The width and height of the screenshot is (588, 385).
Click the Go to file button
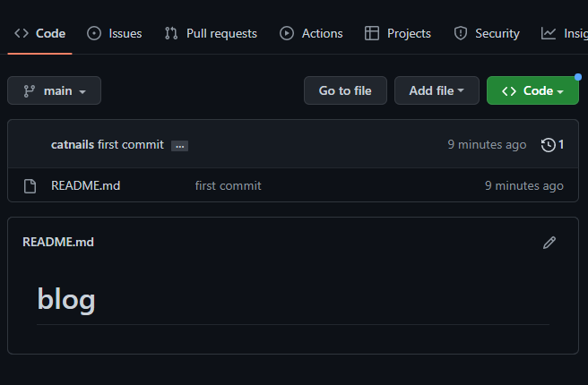click(345, 90)
